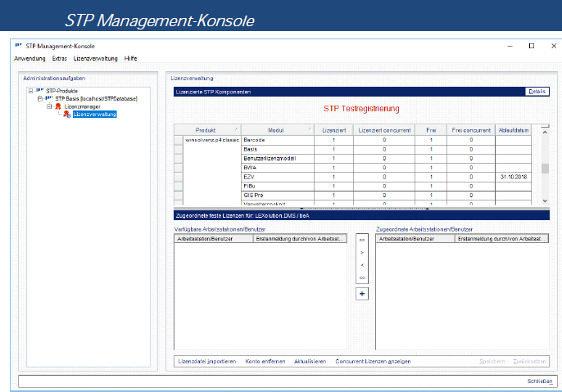562x392 pixels.
Task: Select Lizenzverwaltung in the tree
Action: click(x=95, y=115)
